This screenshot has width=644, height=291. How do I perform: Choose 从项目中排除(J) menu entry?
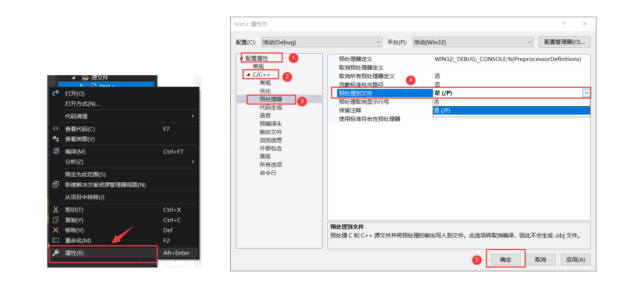pos(124,197)
